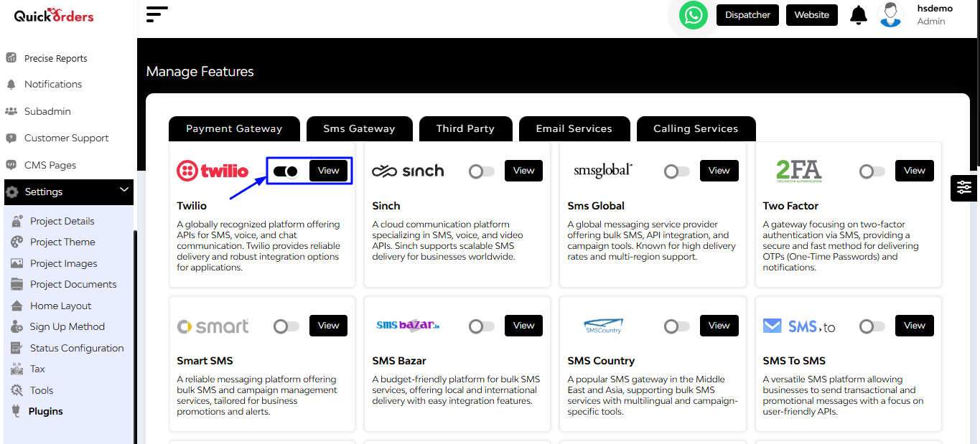Image resolution: width=980 pixels, height=444 pixels.
Task: Click the hsdemo admin avatar
Action: click(891, 15)
